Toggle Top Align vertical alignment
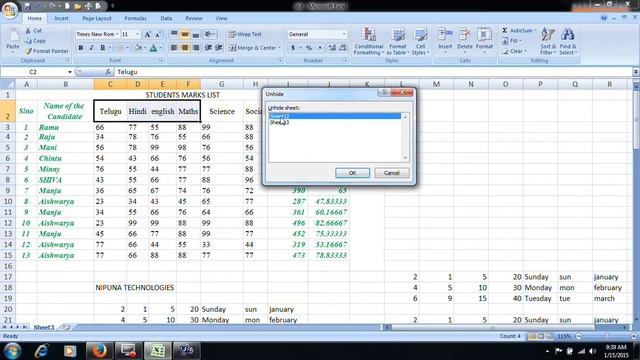 coord(174,34)
